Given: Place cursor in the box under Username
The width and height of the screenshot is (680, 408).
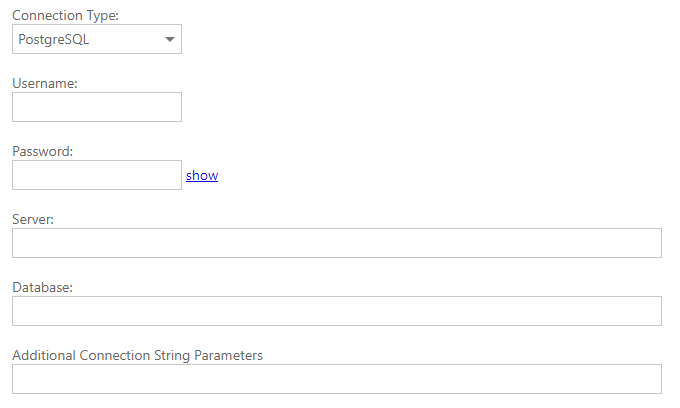Looking at the screenshot, I should click(x=97, y=107).
